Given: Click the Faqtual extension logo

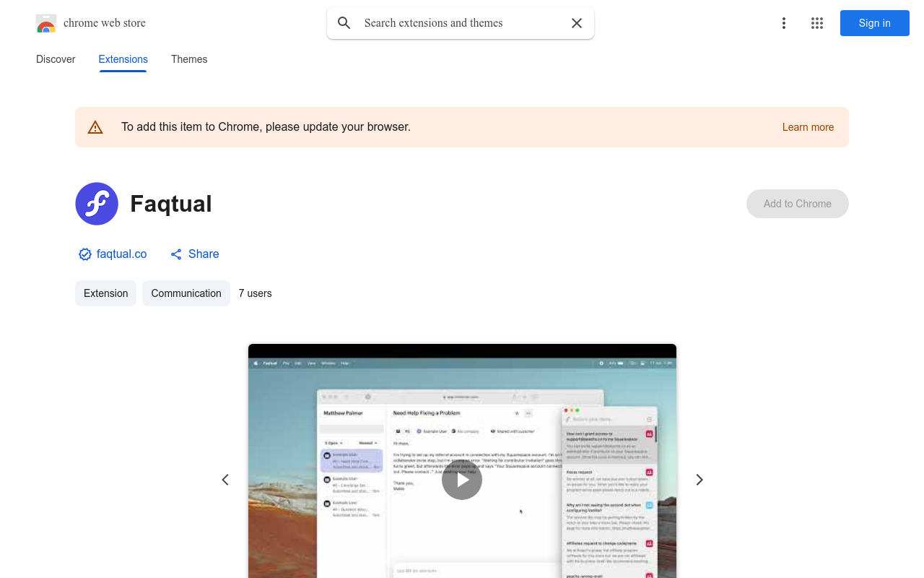Looking at the screenshot, I should point(97,204).
